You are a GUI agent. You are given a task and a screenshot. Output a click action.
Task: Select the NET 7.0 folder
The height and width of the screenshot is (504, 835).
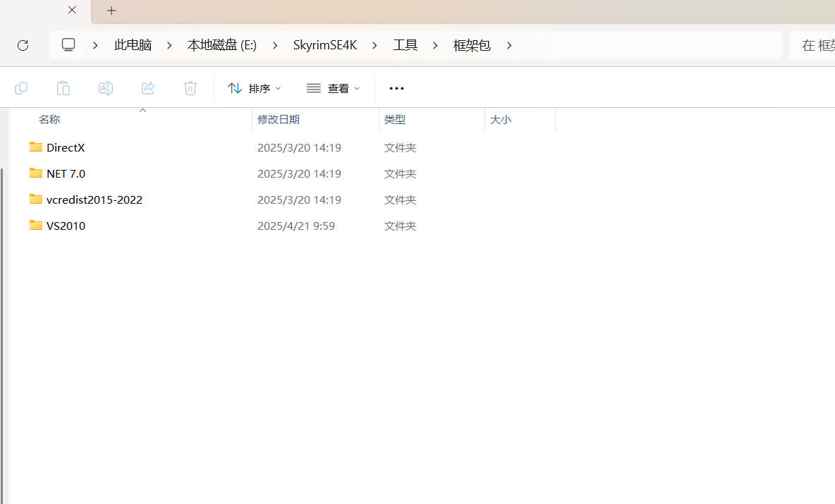point(66,173)
